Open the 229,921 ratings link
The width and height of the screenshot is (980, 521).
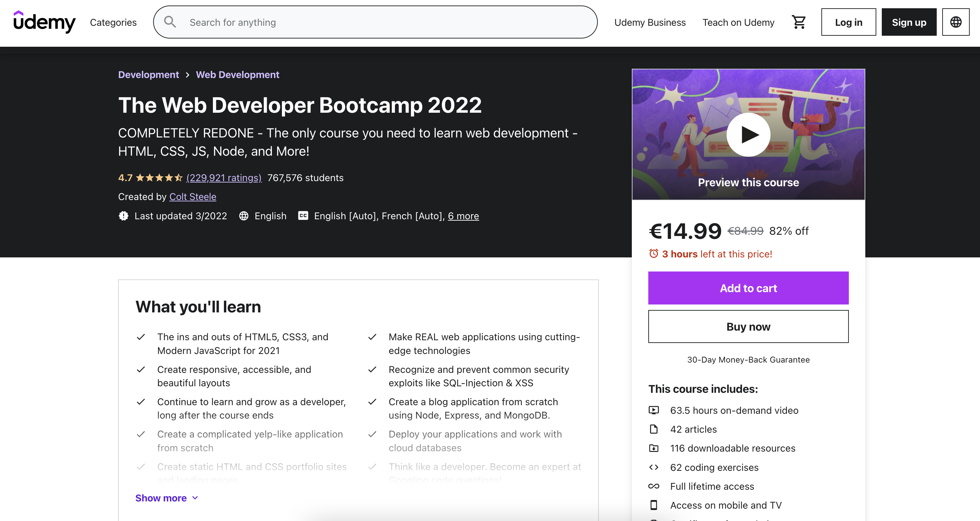[x=224, y=178]
